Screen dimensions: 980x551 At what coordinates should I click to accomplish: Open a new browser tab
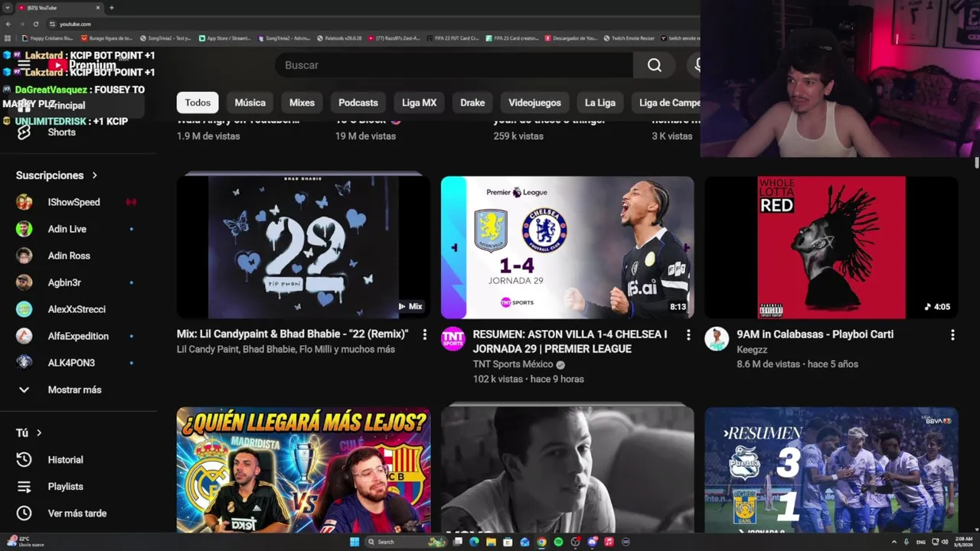pyautogui.click(x=112, y=8)
